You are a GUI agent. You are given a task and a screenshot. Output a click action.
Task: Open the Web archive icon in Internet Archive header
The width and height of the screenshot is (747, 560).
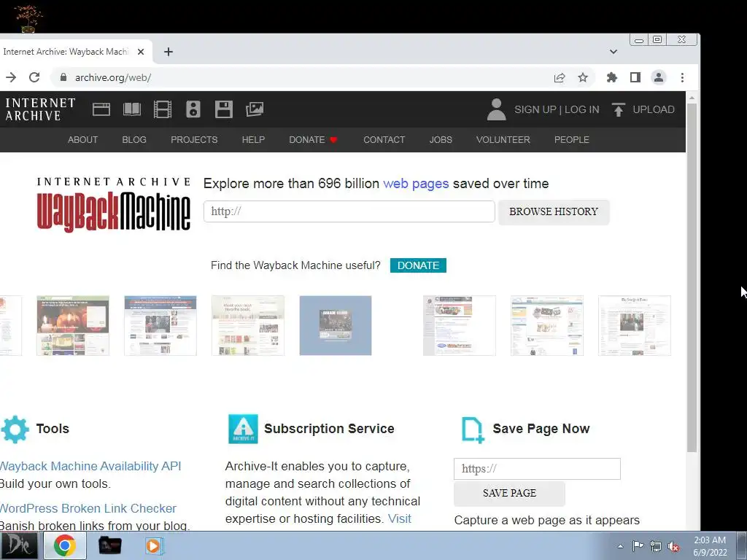coord(101,109)
